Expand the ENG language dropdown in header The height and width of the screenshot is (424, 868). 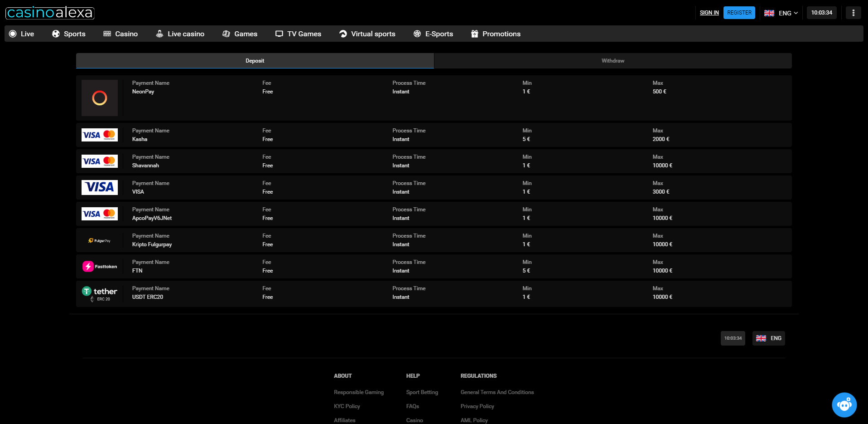[781, 13]
